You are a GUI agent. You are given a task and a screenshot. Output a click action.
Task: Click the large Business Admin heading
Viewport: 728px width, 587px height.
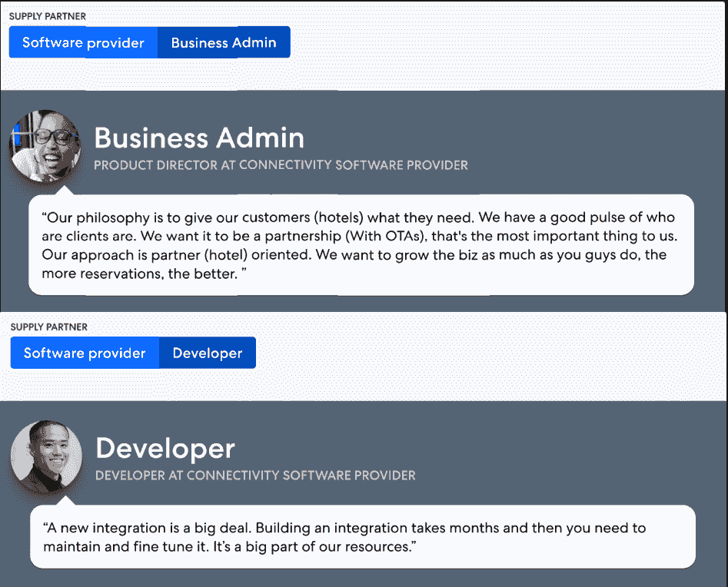point(199,138)
